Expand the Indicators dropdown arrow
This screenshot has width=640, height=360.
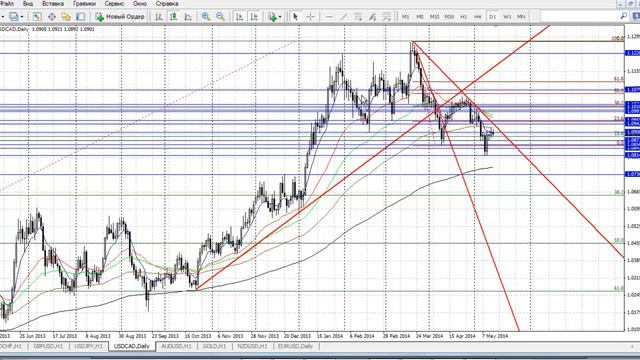click(x=280, y=17)
